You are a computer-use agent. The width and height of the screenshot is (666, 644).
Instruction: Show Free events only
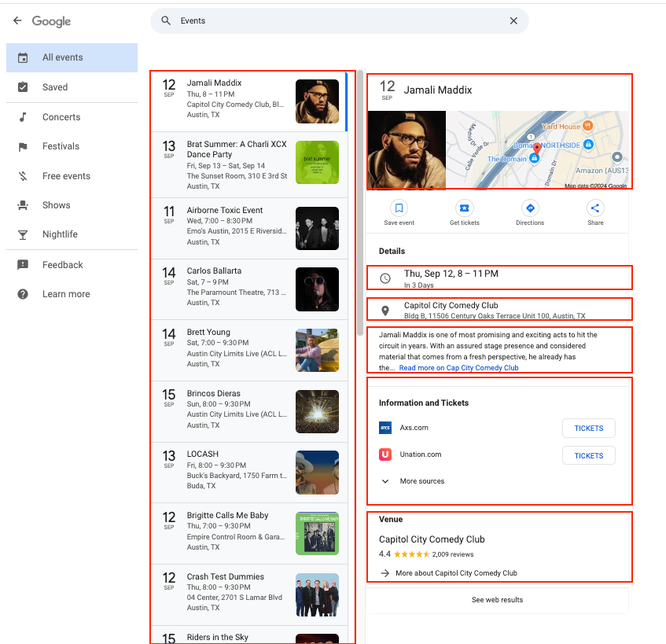[x=72, y=176]
